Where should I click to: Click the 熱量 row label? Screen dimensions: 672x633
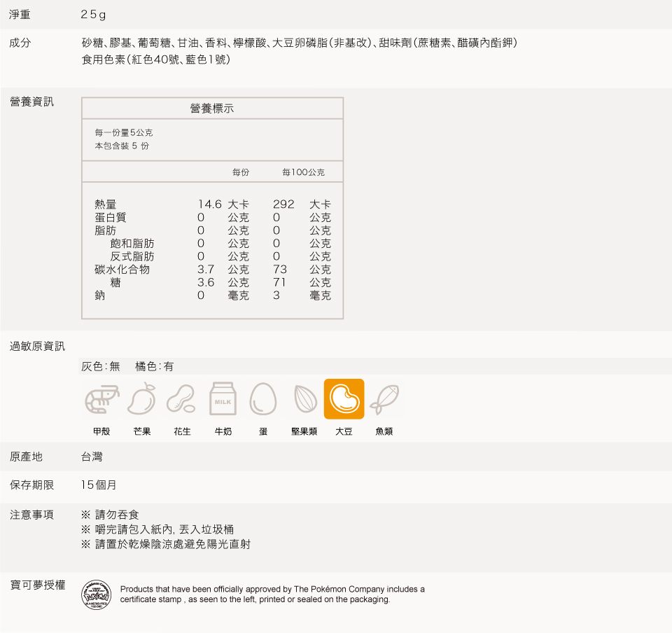(106, 204)
